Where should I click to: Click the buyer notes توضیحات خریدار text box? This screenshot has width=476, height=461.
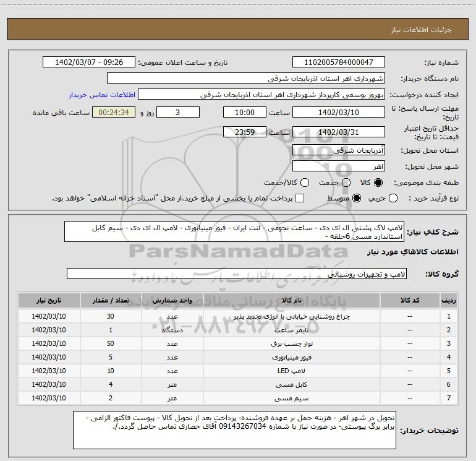(x=234, y=430)
